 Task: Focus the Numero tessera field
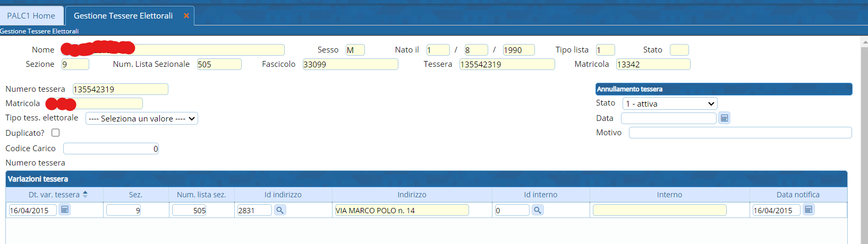120,89
